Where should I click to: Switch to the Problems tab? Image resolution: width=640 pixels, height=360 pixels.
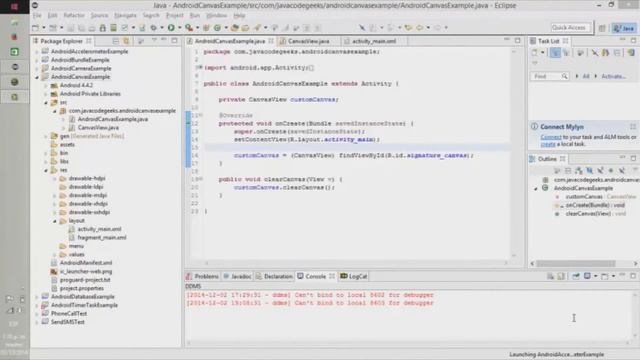pos(202,276)
